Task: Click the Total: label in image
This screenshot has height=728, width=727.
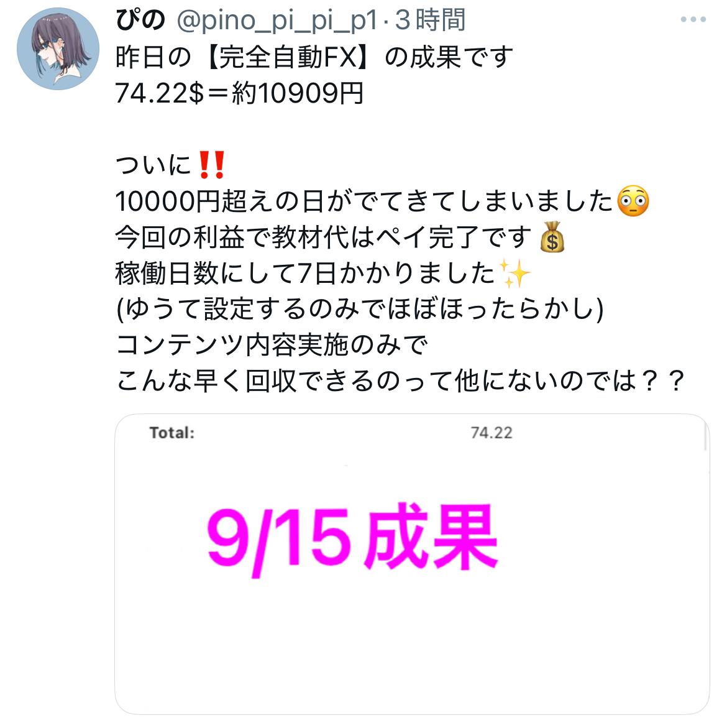Action: tap(171, 433)
